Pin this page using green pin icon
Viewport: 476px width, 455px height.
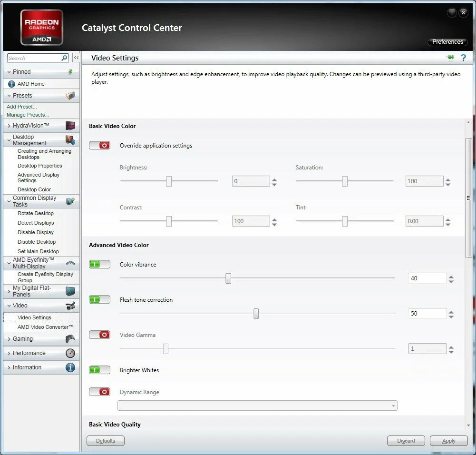click(450, 58)
